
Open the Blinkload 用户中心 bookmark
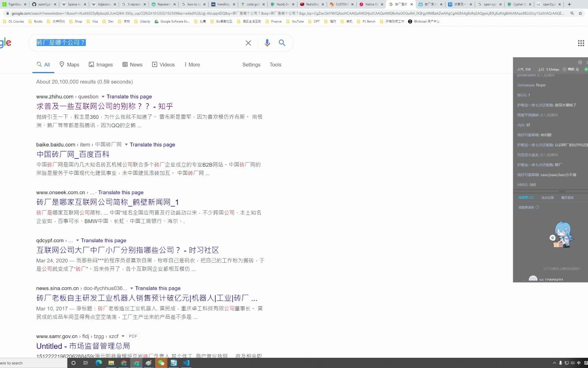coord(424,21)
